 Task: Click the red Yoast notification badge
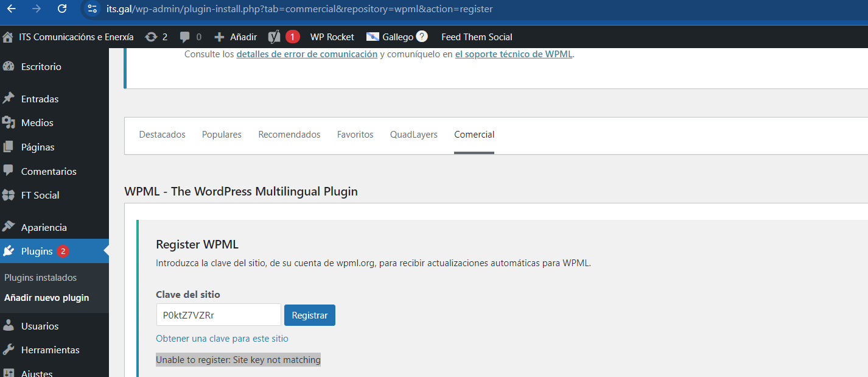click(292, 37)
